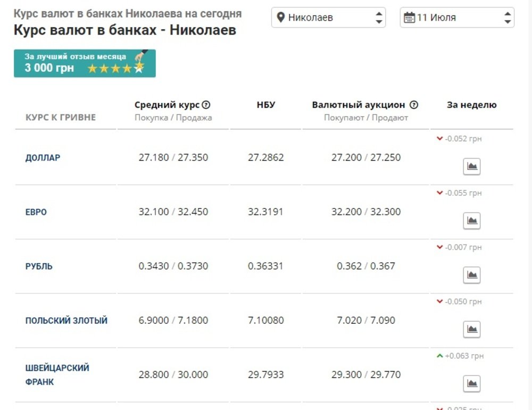
Task: Click franc NBU rate 29.7933
Action: coord(265,374)
